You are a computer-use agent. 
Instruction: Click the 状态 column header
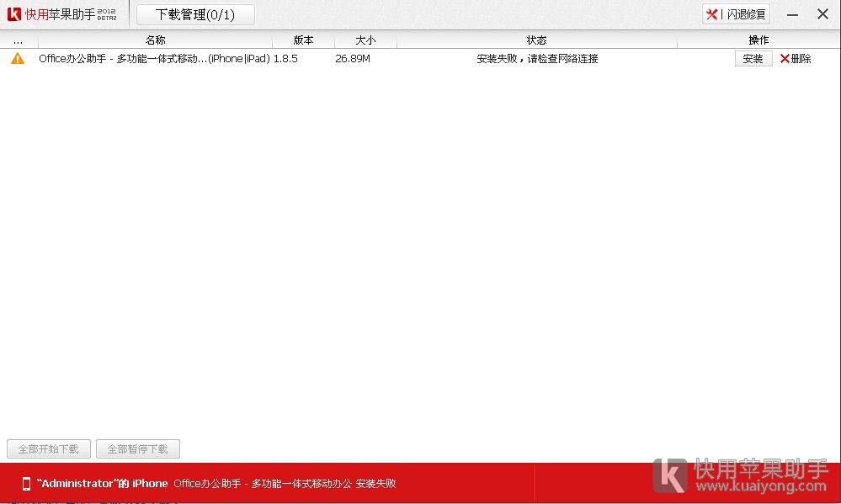coord(537,40)
